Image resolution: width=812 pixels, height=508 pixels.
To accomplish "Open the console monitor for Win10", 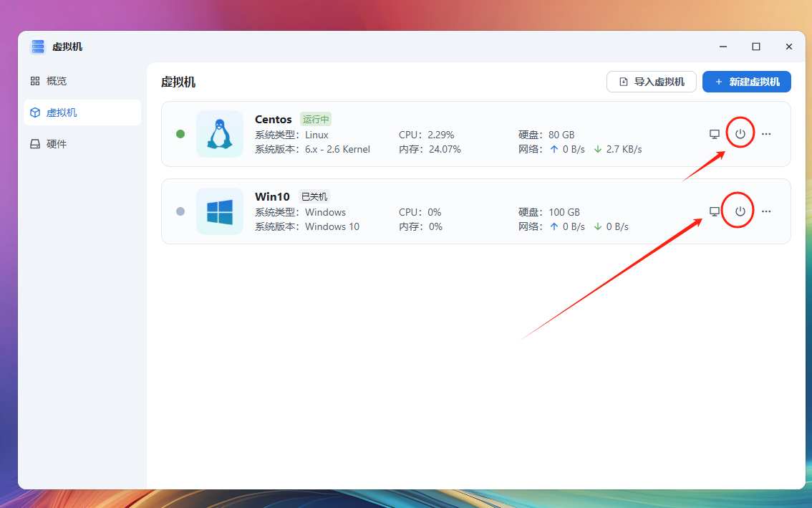I will pyautogui.click(x=714, y=211).
